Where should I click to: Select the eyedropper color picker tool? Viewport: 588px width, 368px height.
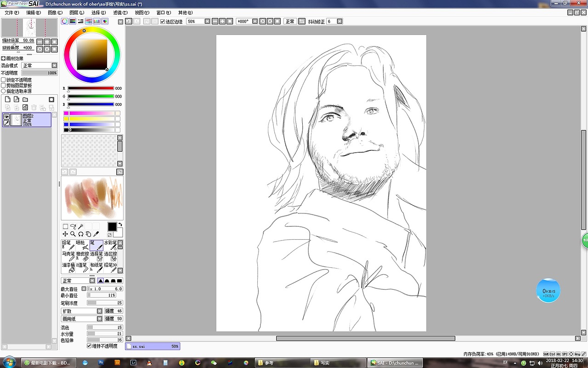[96, 234]
